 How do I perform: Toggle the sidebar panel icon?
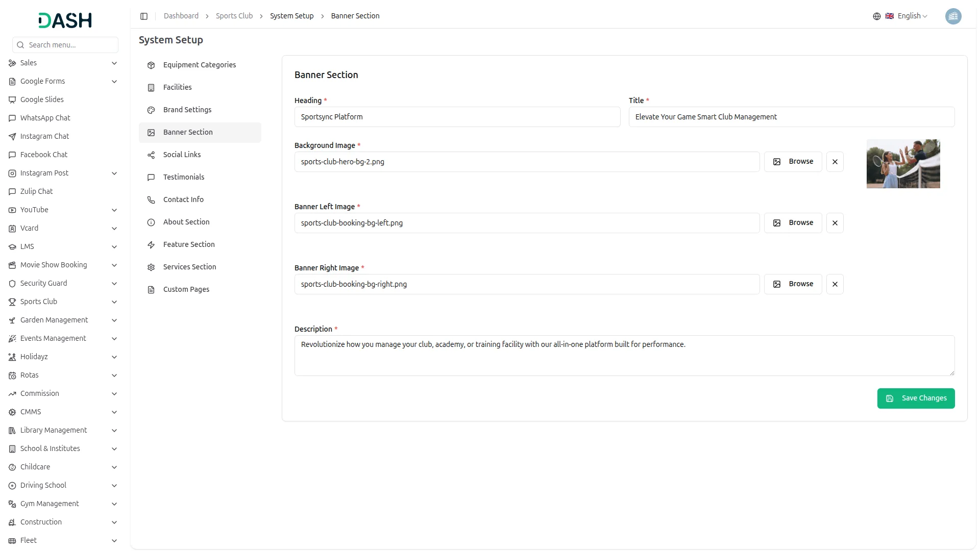(144, 16)
